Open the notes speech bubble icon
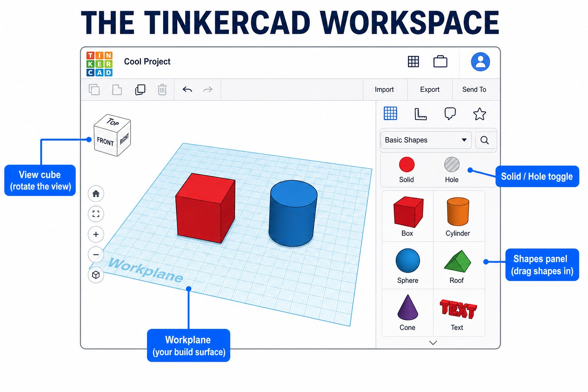 (x=450, y=114)
